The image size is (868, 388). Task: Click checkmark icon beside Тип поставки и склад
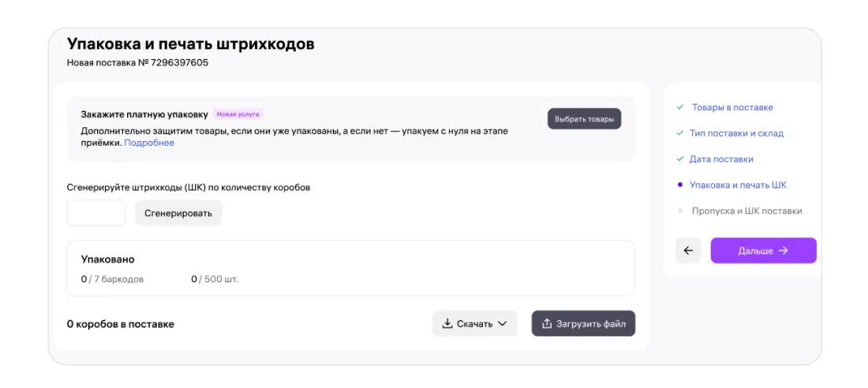click(x=680, y=133)
